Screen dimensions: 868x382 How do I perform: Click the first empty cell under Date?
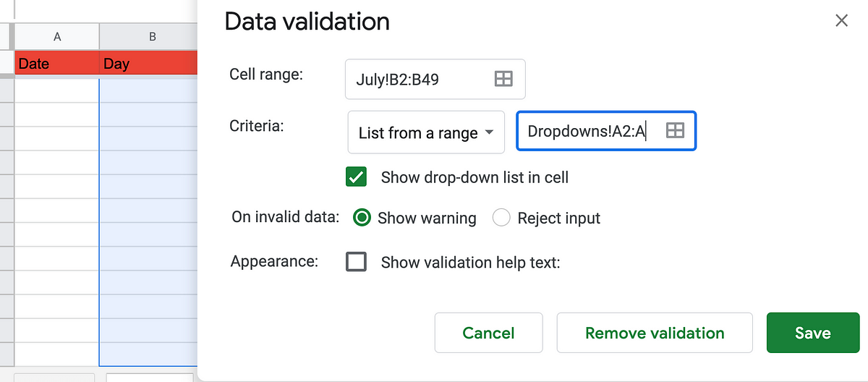[x=57, y=90]
